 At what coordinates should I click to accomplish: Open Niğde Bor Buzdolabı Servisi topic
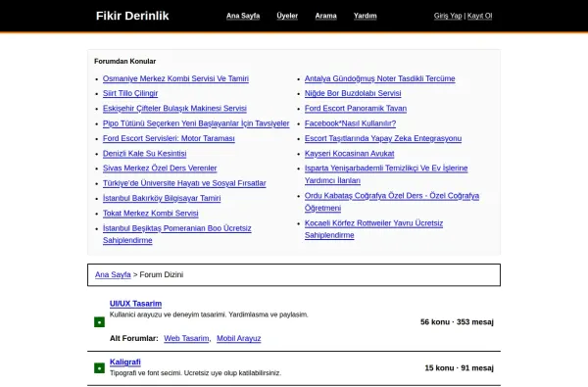coord(353,93)
